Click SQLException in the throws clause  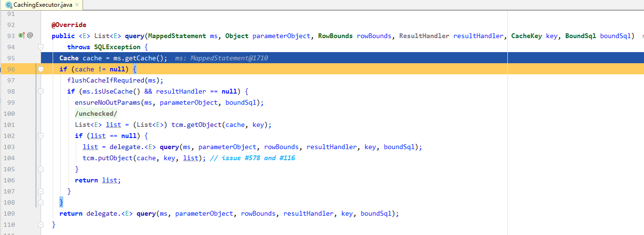pyautogui.click(x=117, y=47)
